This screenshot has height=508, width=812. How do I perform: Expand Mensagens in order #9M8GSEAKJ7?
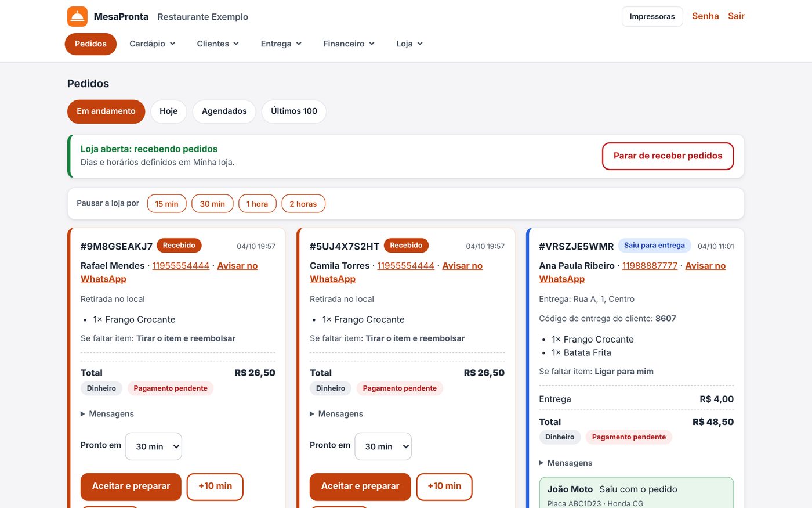(x=107, y=414)
